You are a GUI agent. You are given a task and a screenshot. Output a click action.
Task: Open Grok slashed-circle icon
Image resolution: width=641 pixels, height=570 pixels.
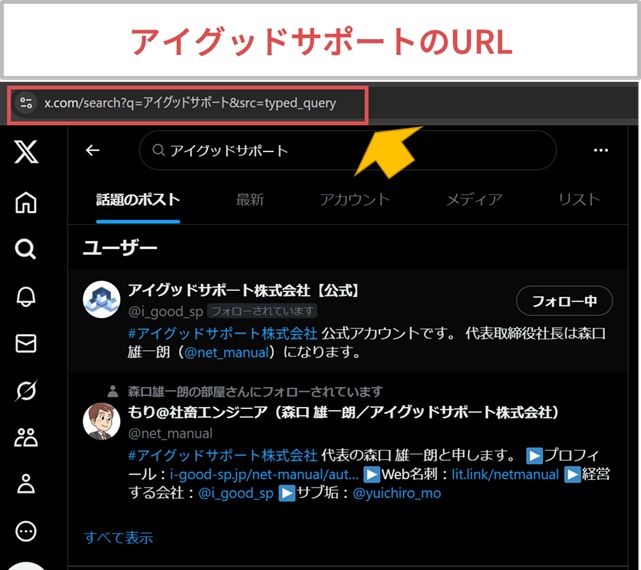(26, 390)
